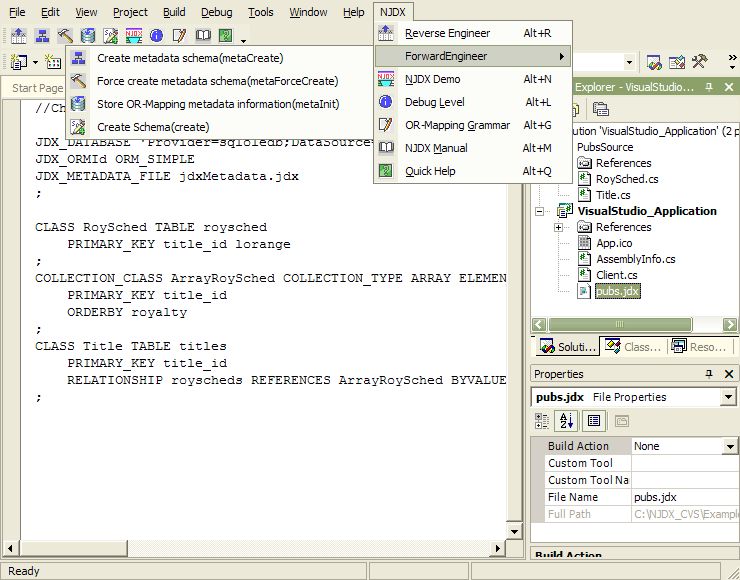740x580 pixels.
Task: Click the editor horizontal scrollbar right arrow
Action: click(497, 548)
